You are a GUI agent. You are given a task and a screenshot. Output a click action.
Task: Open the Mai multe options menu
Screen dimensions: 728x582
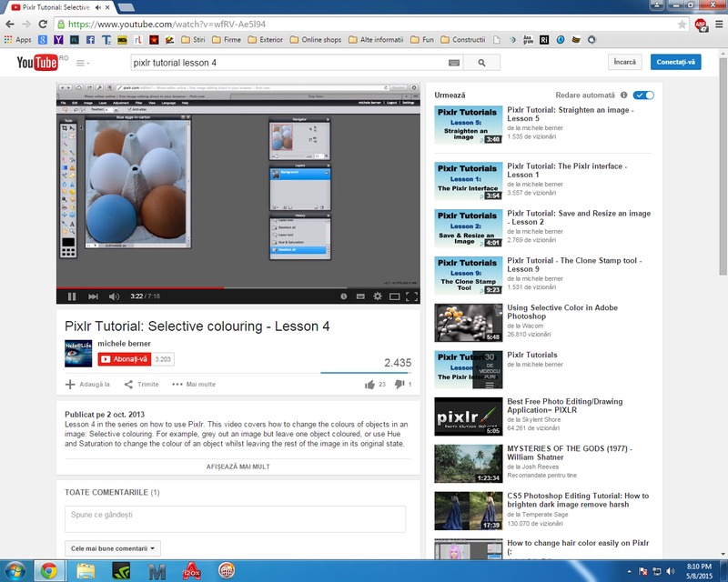click(194, 385)
